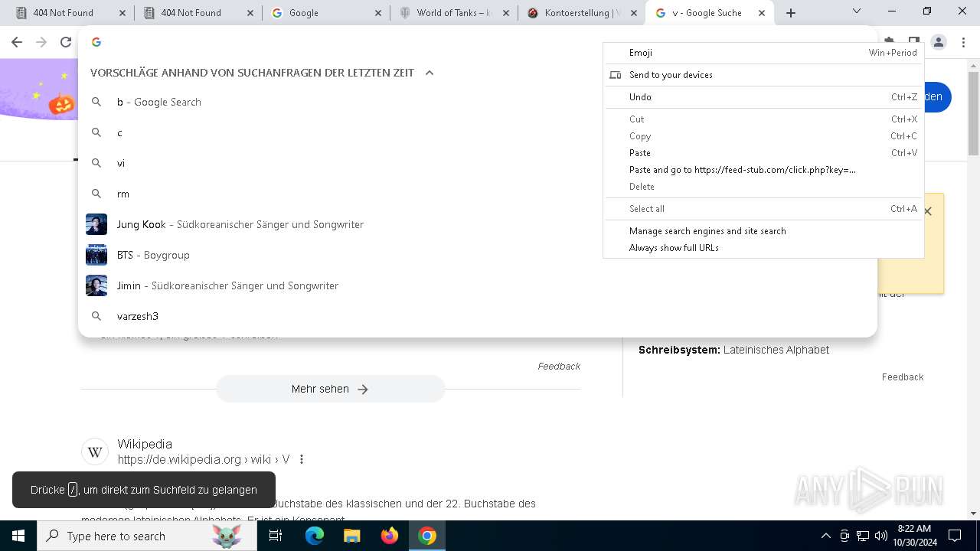This screenshot has height=551, width=980.
Task: Open Task View on the taskbar
Action: pos(276,536)
